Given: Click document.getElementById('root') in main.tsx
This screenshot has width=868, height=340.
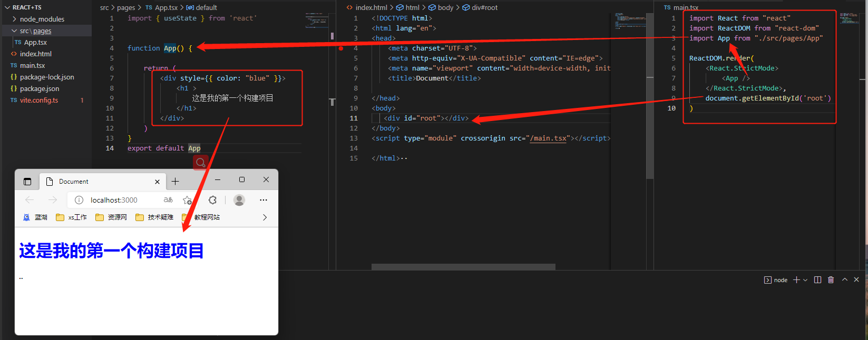Looking at the screenshot, I should [768, 98].
